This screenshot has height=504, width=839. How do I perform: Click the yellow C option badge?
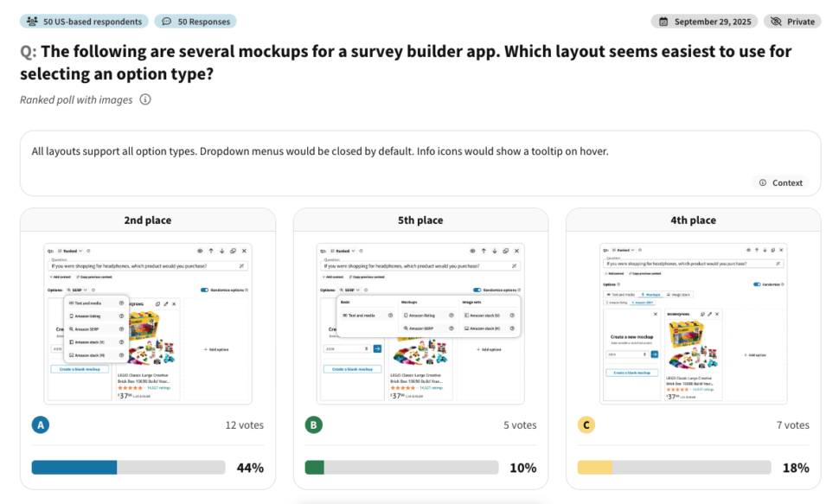[586, 424]
